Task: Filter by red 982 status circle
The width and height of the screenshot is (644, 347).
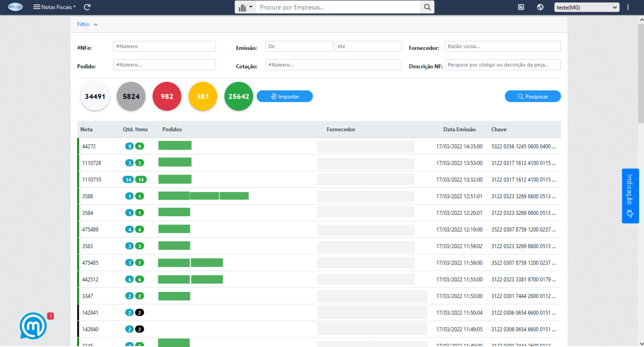Action: pos(167,96)
